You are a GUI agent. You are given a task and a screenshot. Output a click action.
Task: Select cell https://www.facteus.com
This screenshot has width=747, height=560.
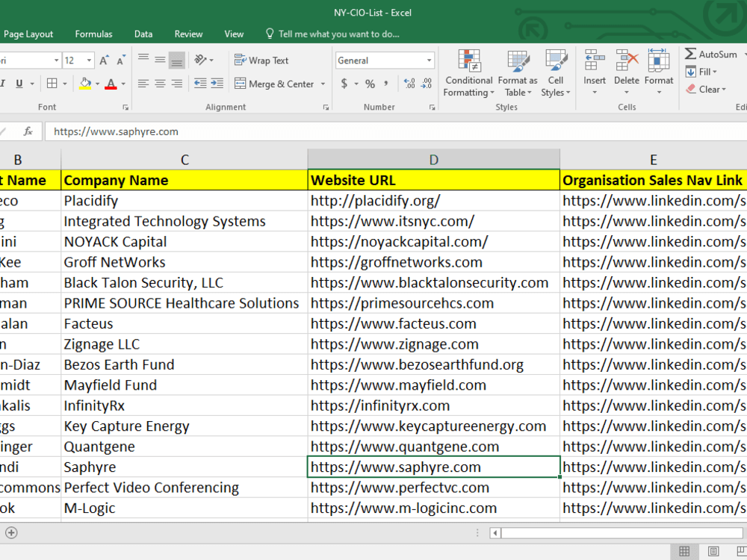[x=433, y=324]
